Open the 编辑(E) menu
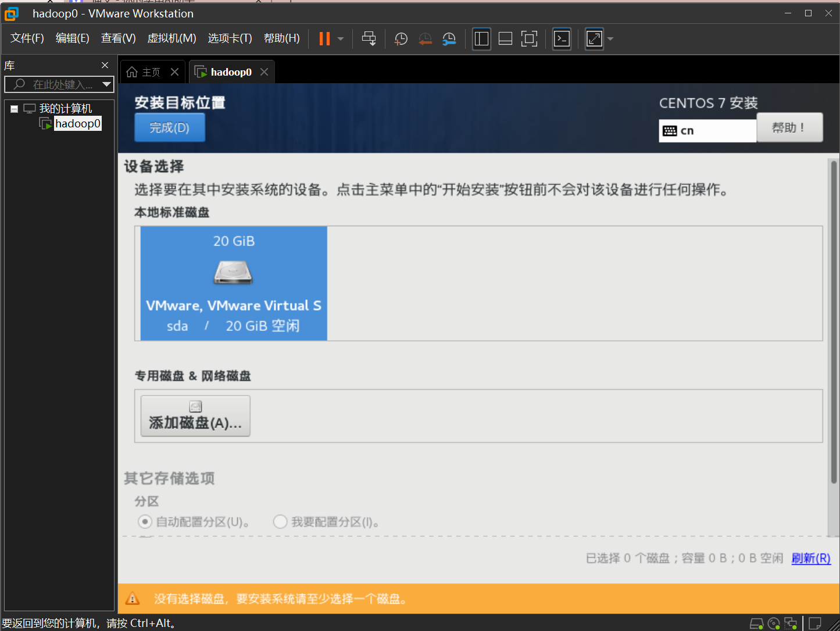Image resolution: width=840 pixels, height=631 pixels. click(73, 38)
